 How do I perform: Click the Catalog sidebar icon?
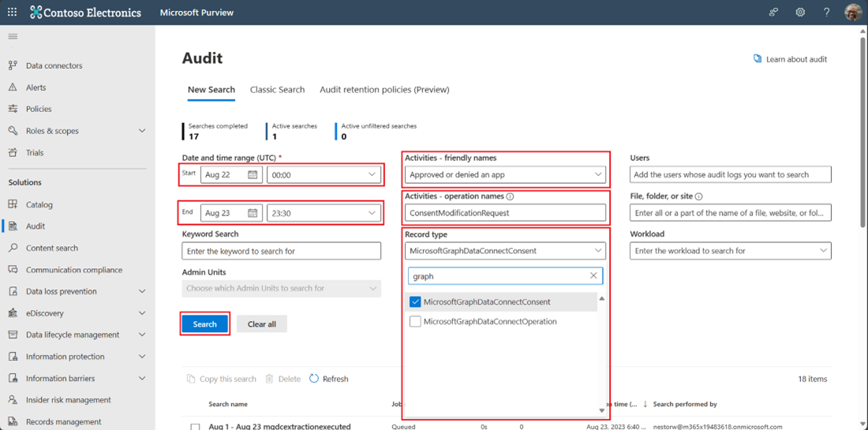[13, 205]
